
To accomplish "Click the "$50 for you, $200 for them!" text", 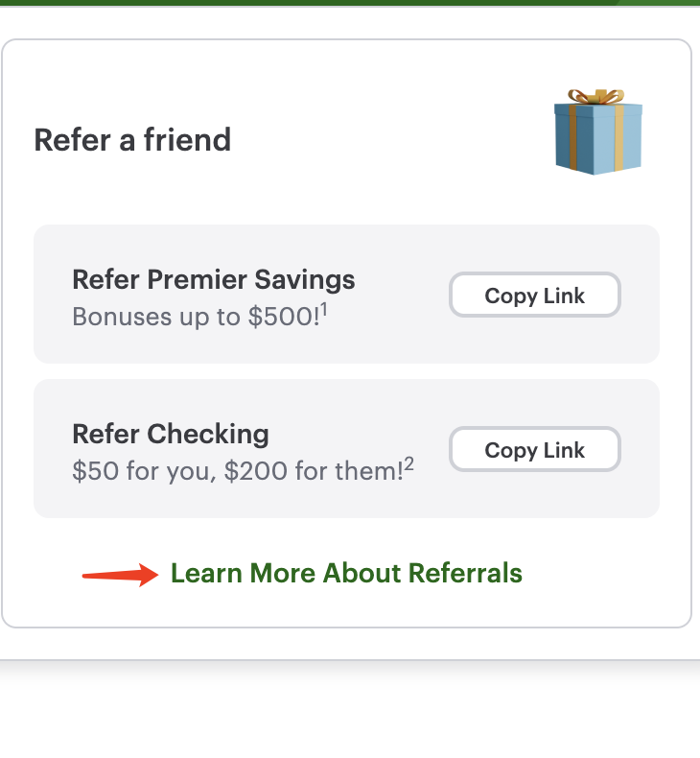I will coord(238,471).
